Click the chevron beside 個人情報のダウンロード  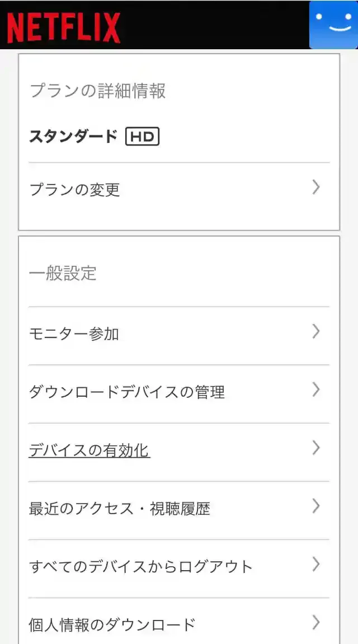(x=316, y=623)
